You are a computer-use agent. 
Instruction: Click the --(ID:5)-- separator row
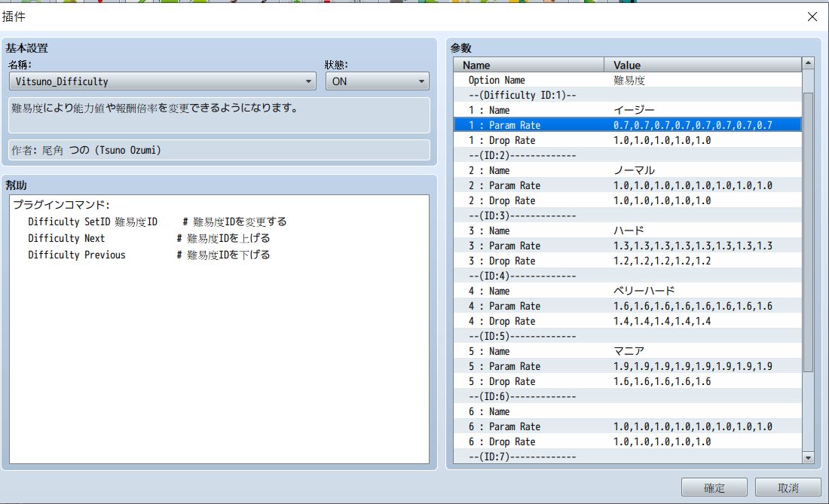(x=628, y=336)
